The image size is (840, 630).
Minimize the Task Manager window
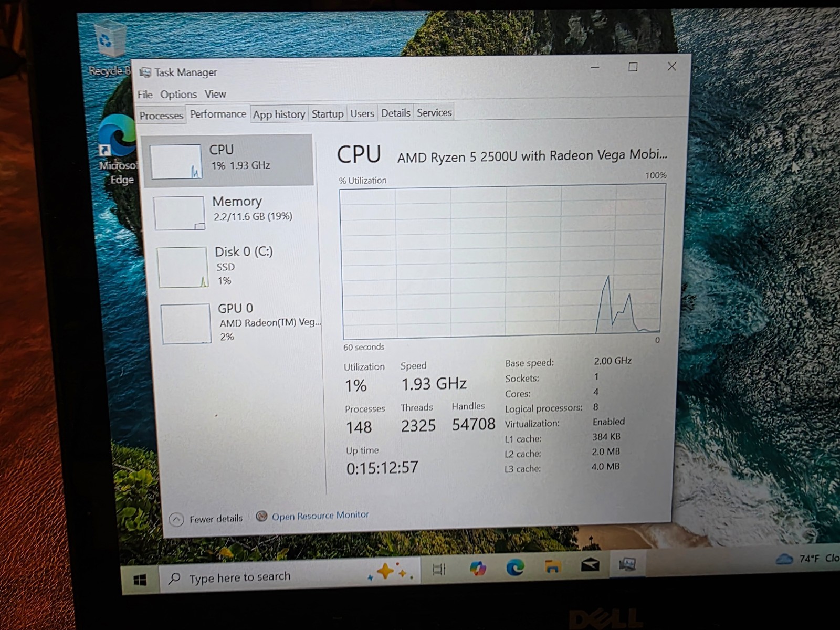tap(595, 67)
